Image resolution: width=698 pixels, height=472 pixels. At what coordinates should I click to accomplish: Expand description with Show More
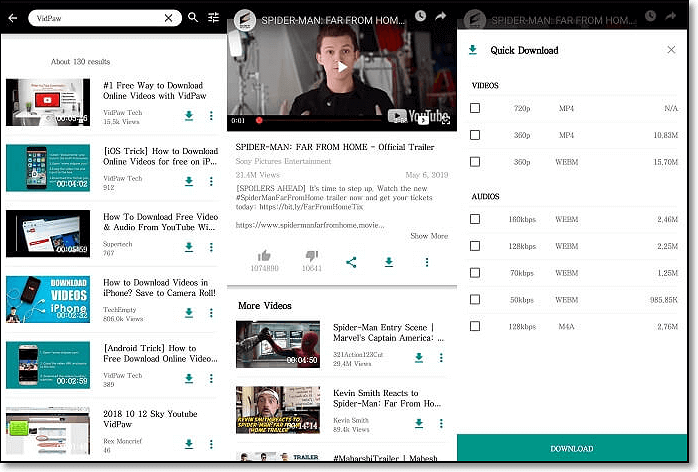click(x=429, y=236)
